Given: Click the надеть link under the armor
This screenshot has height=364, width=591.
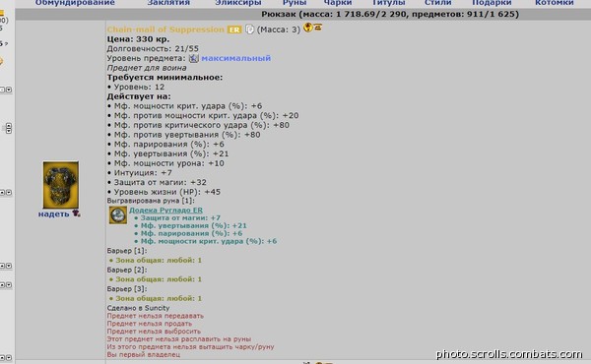Looking at the screenshot, I should point(53,213).
